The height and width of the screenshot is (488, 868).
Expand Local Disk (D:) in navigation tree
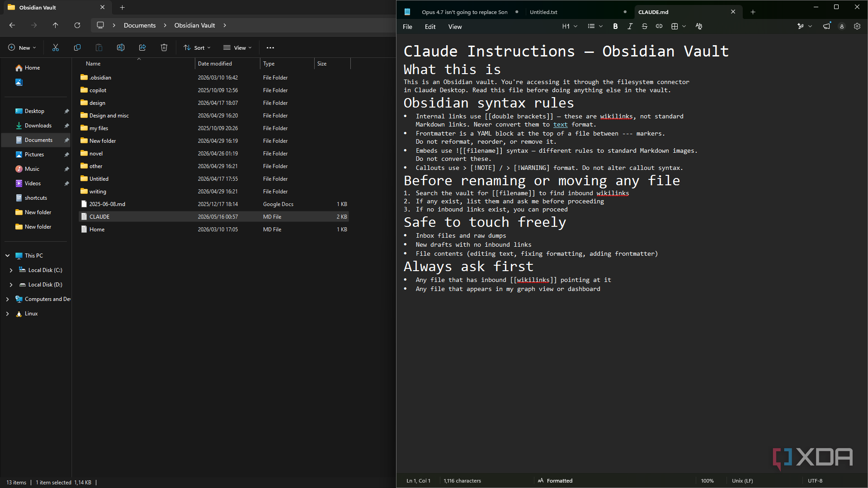tap(11, 285)
